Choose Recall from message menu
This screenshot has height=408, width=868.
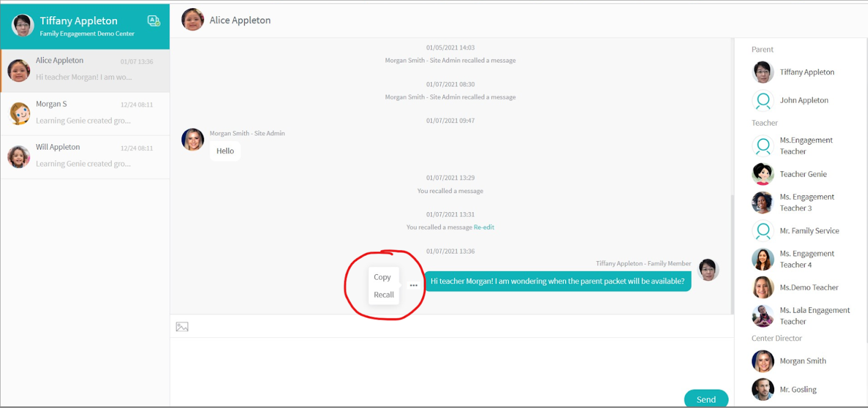click(x=384, y=295)
